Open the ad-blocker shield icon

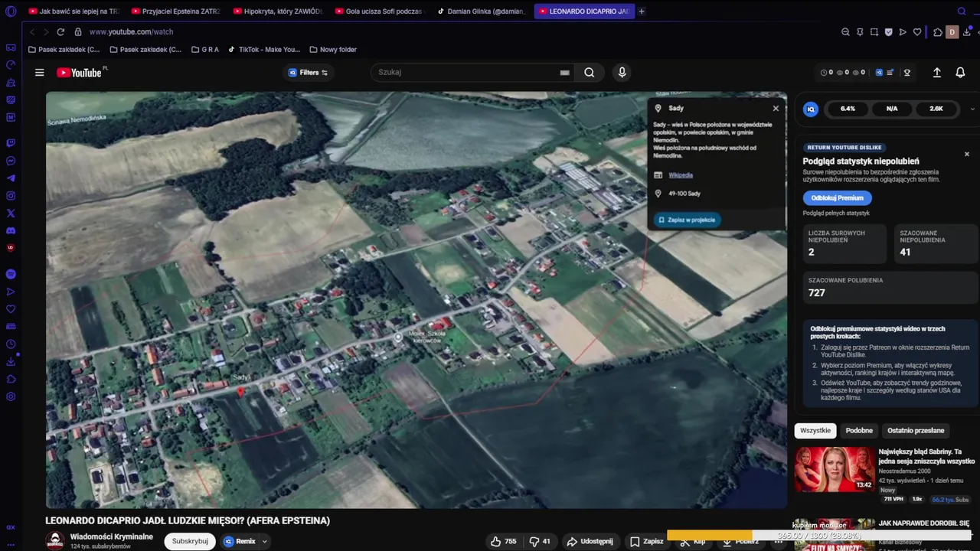point(888,32)
